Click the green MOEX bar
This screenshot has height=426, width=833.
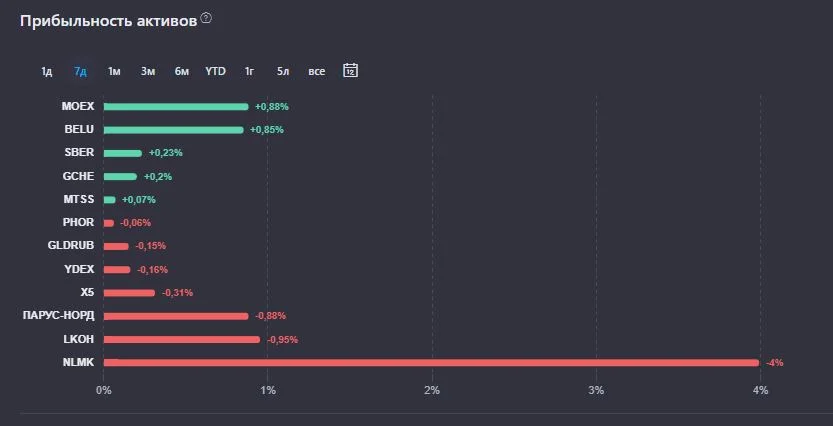(x=176, y=107)
